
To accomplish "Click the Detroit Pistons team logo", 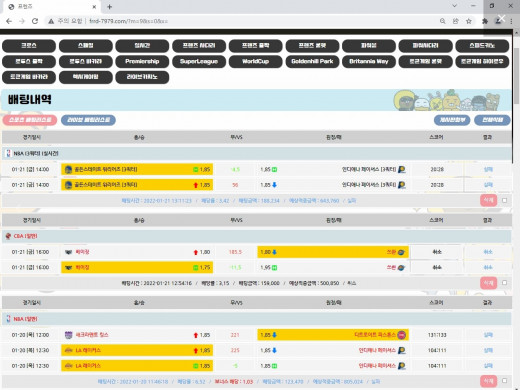I will 402,335.
